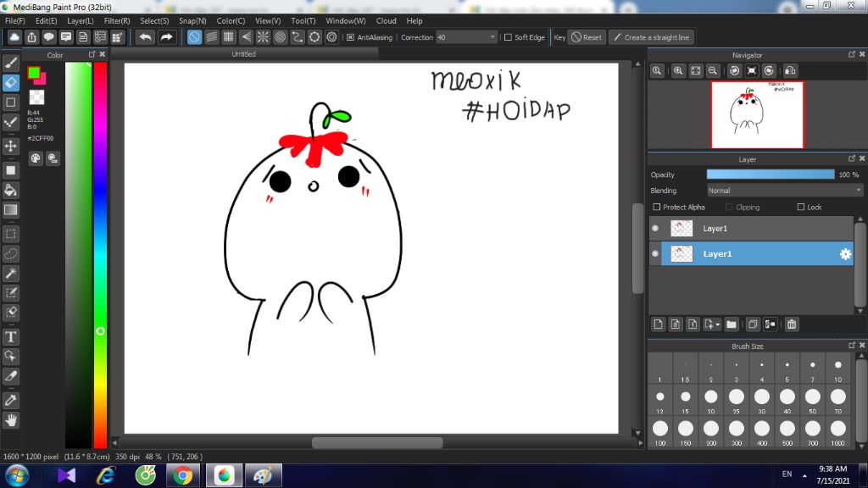
Task: Enable the Soft Edge checkbox
Action: (508, 37)
